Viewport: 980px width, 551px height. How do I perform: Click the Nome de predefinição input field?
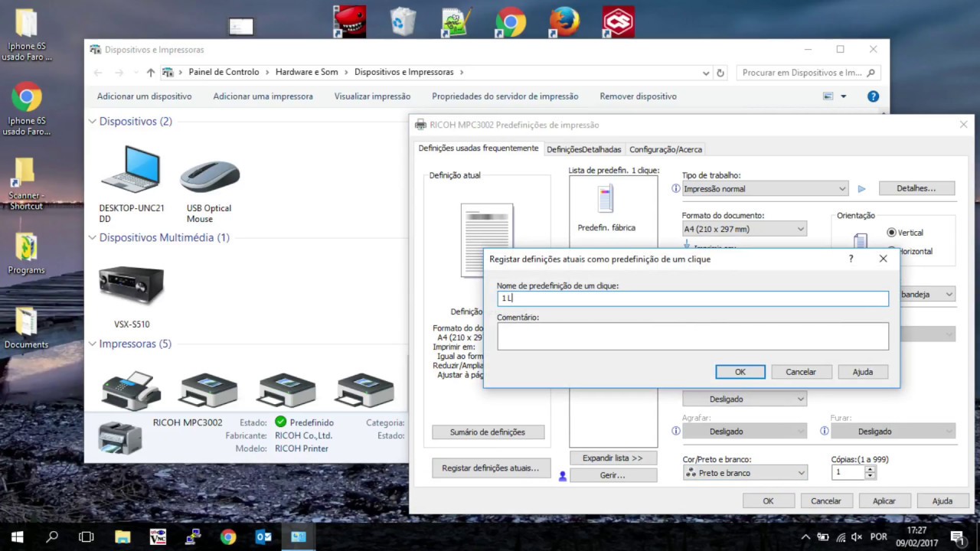click(693, 298)
